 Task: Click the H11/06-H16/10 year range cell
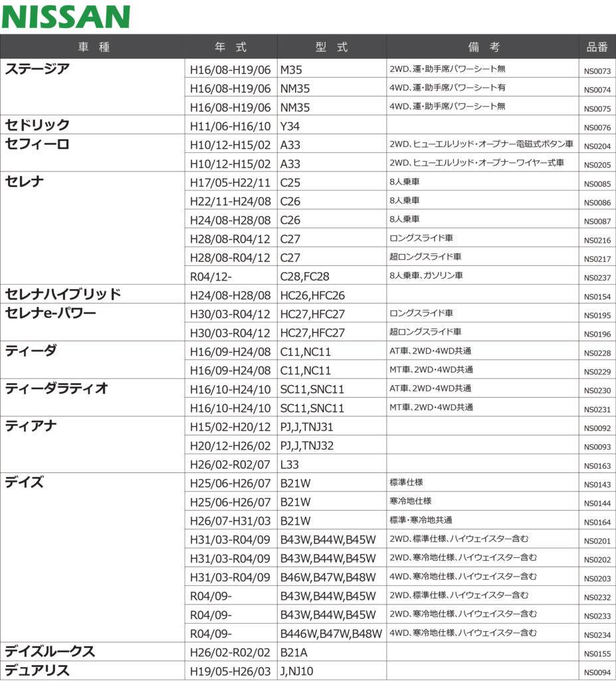pyautogui.click(x=230, y=126)
